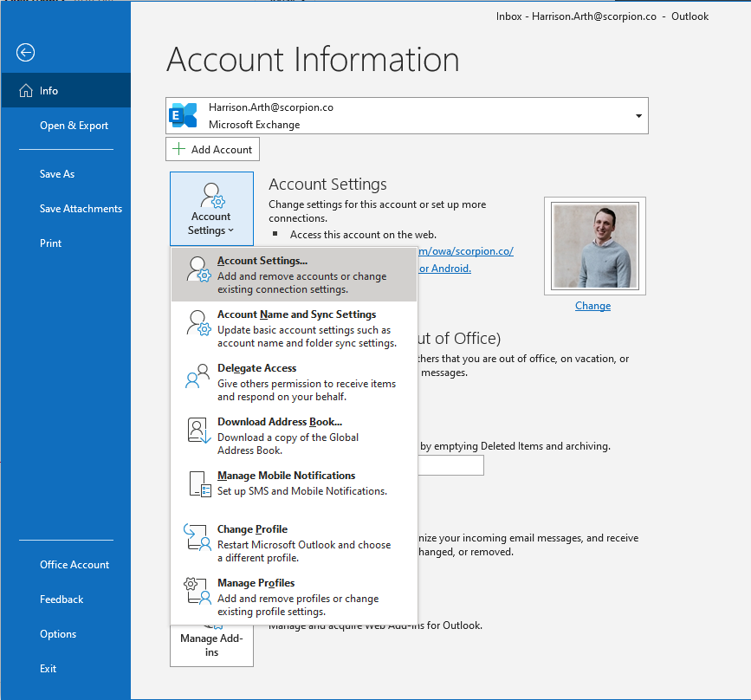Viewport: 751px width, 700px height.
Task: Click the Account Name and Sync Settings icon
Action: [198, 323]
